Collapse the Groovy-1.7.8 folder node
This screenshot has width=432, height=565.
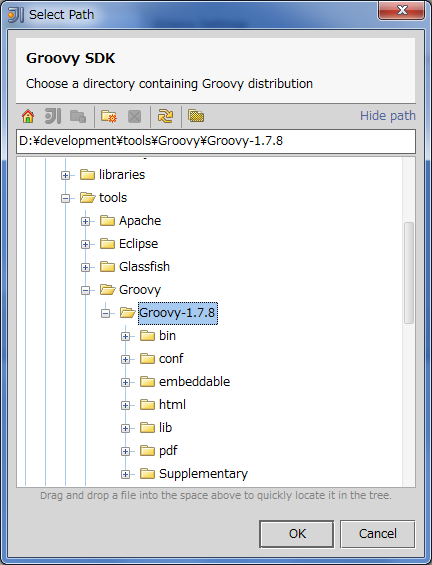click(105, 313)
